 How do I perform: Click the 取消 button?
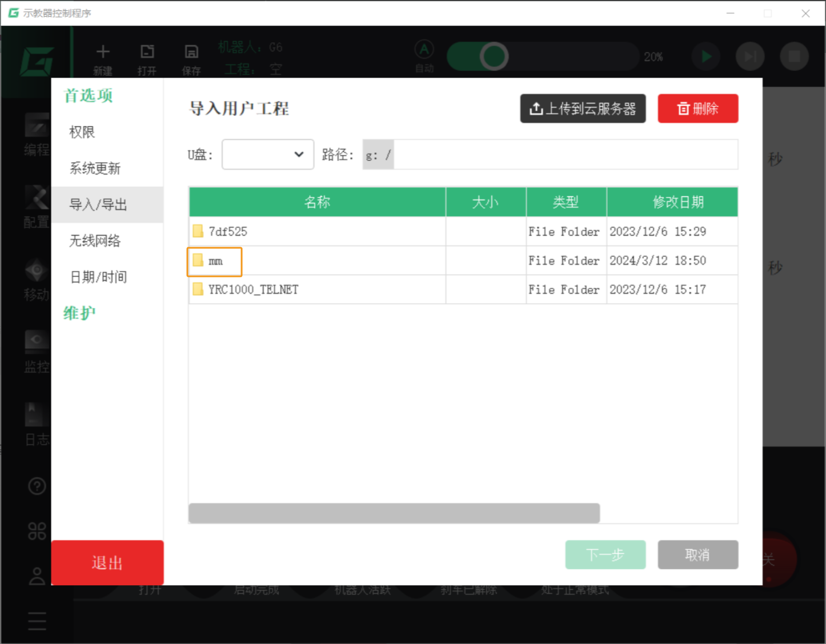698,555
